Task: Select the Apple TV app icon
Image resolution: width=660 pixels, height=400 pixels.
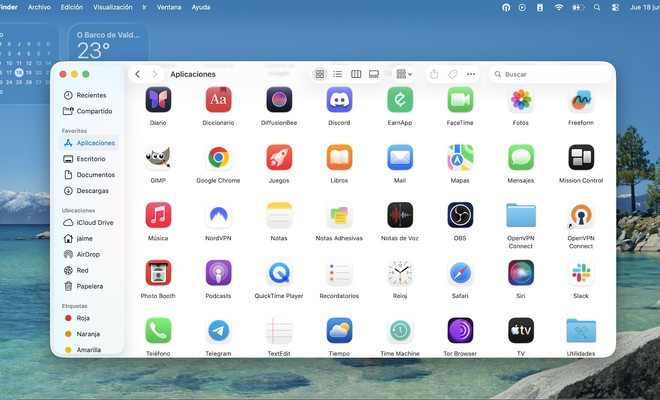Action: point(521,331)
